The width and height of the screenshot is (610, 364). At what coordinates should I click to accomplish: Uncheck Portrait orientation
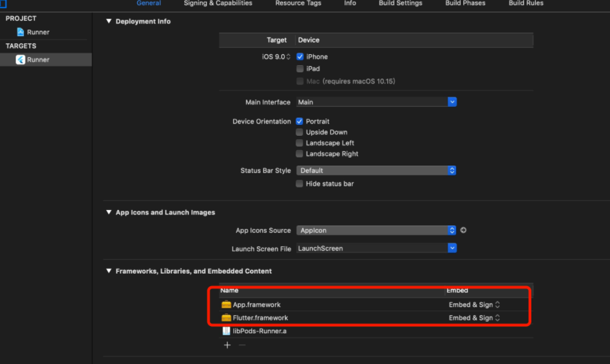pos(300,121)
